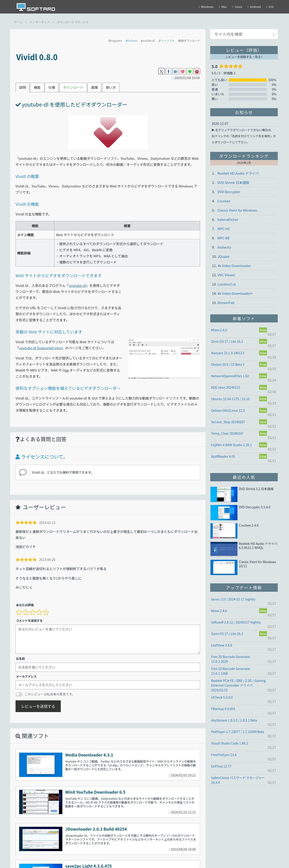This screenshot has width=289, height=868.
Task: Share the page on Facebook
Action: coord(169,71)
